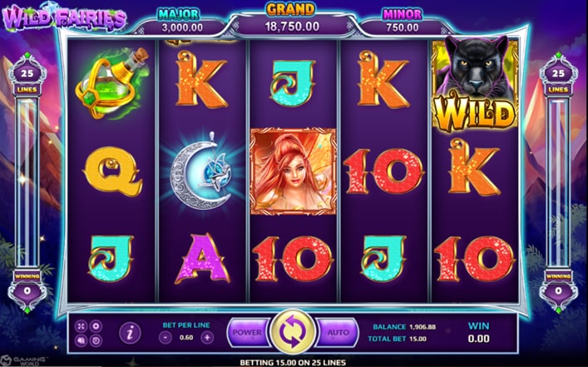The height and width of the screenshot is (367, 588).
Task: Click the green potion bottle symbol
Action: tap(112, 83)
